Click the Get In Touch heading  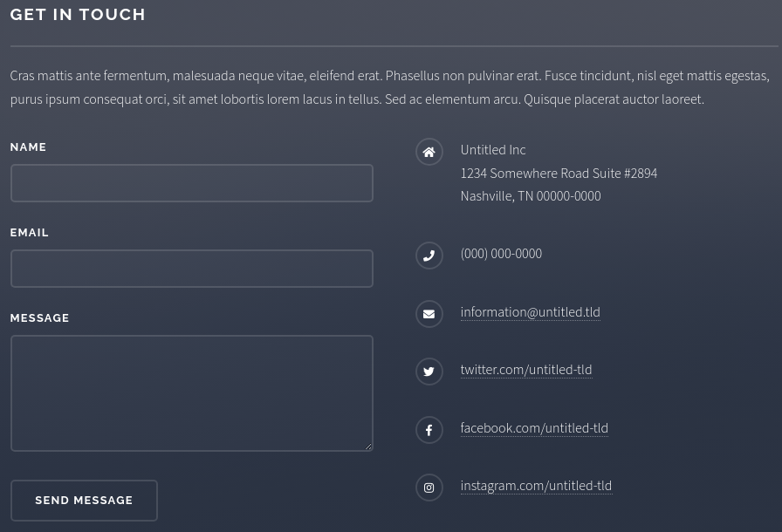click(78, 15)
